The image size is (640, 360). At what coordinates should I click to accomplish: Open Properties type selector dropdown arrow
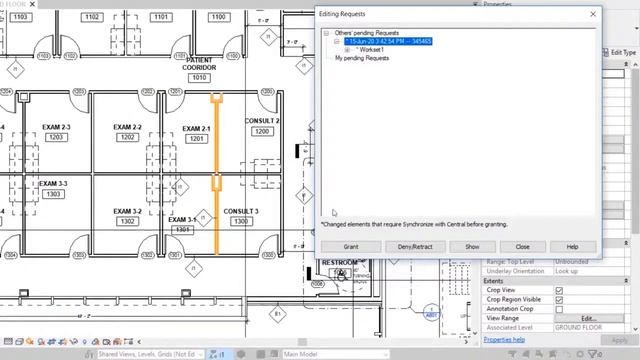[637, 28]
